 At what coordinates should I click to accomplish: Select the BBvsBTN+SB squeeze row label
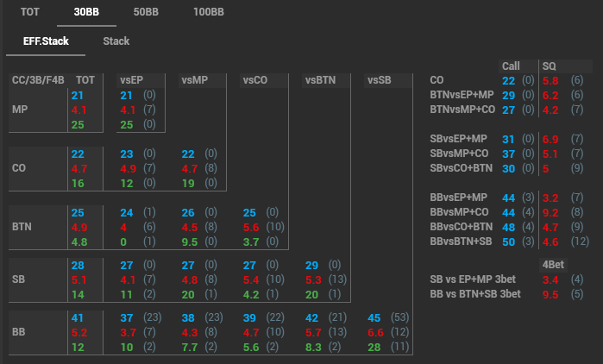[462, 241]
